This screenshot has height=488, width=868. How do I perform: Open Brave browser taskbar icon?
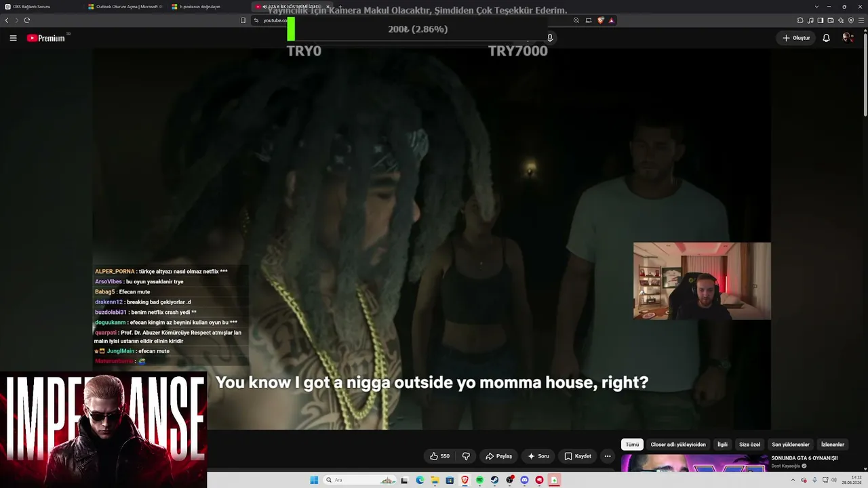pos(465,480)
